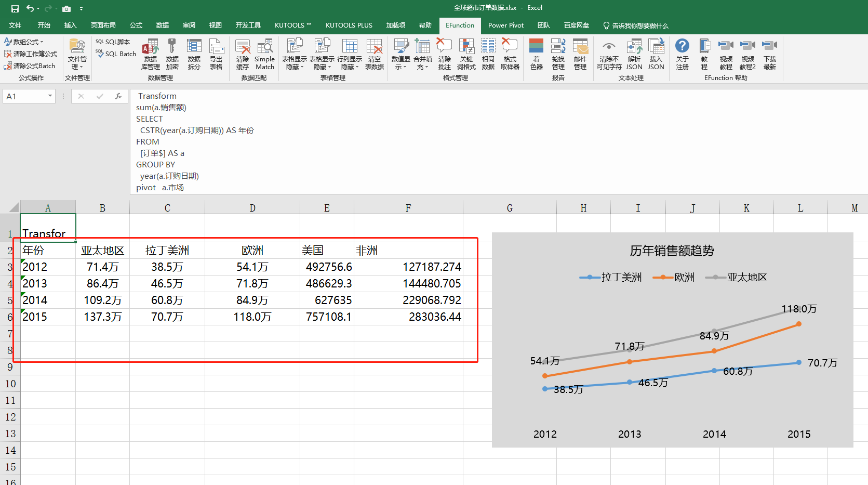Open the 着色器 colorizer tool

pyautogui.click(x=536, y=54)
